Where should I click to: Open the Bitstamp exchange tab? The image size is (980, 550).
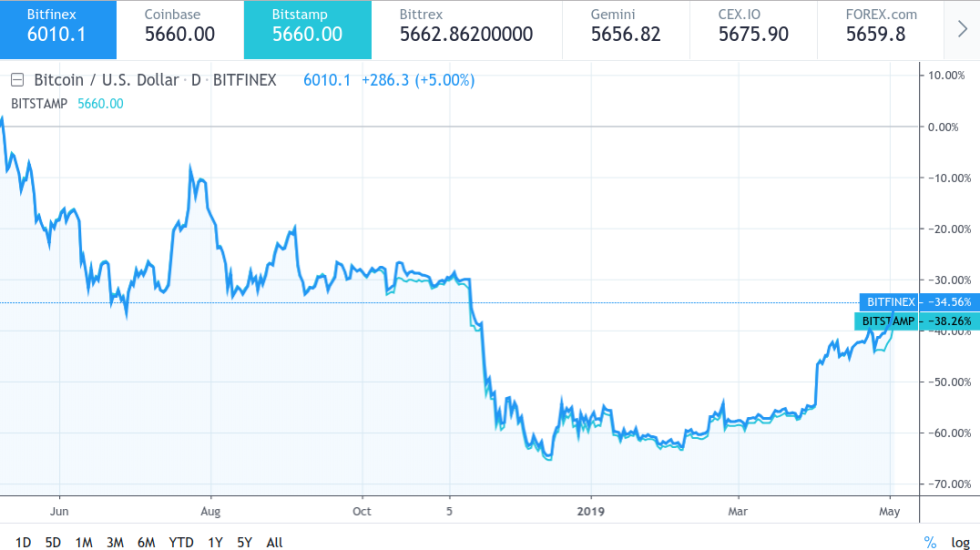pos(307,30)
